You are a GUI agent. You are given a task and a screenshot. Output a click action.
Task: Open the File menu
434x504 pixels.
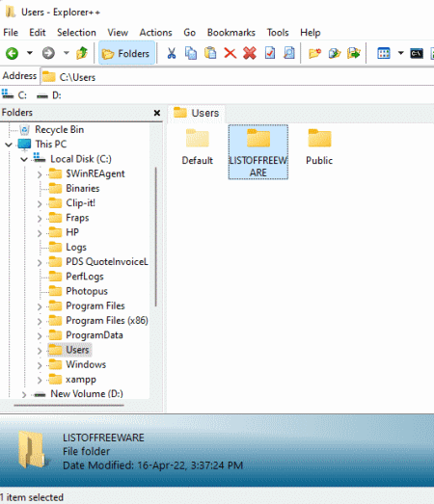point(11,33)
